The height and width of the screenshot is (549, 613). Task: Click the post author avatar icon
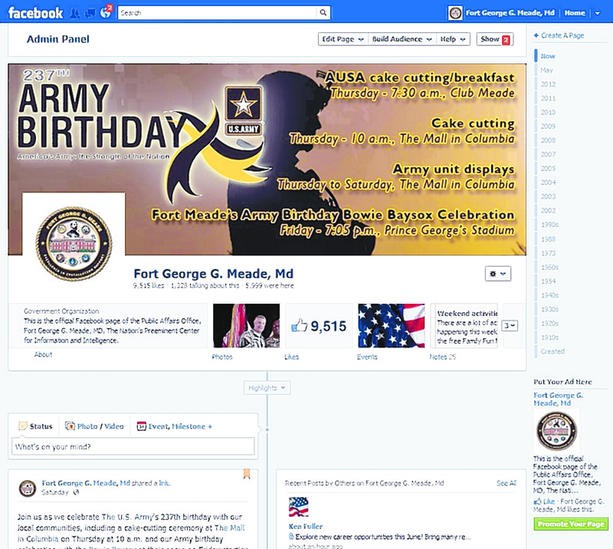[x=27, y=488]
